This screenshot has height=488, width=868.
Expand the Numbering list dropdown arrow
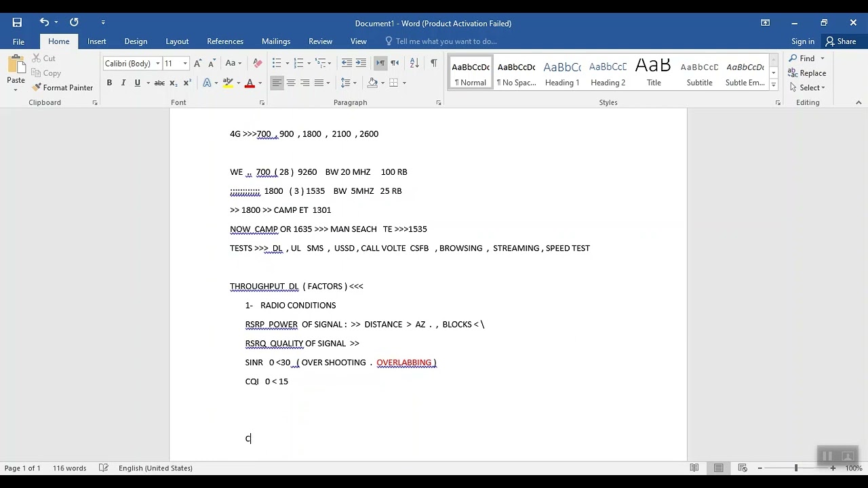coord(309,63)
